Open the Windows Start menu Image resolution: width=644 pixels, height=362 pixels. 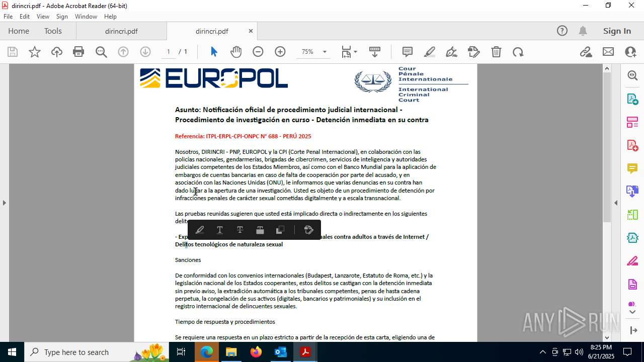12,352
